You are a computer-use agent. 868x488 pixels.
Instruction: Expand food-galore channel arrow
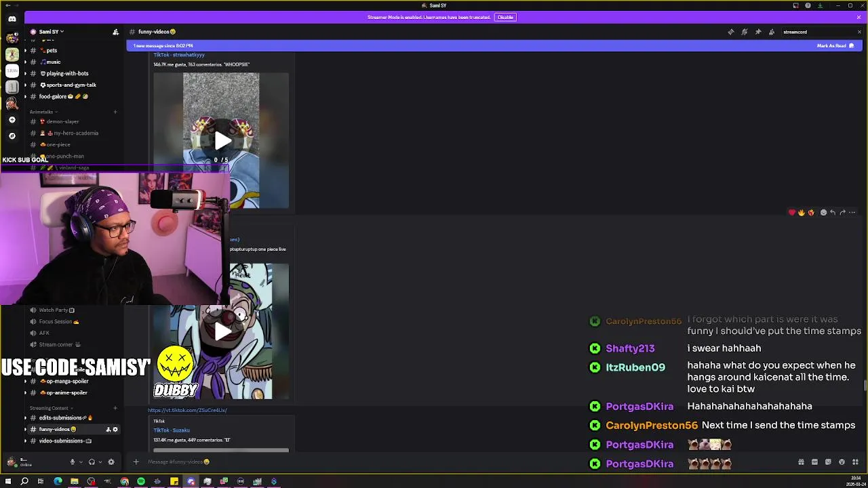tap(26, 96)
